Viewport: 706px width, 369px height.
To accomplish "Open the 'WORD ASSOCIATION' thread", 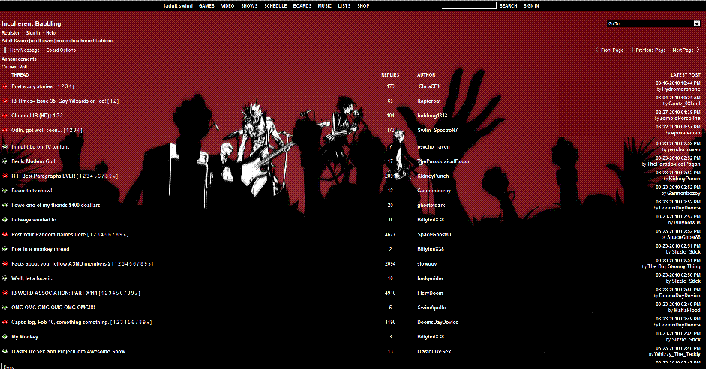I will pos(76,293).
